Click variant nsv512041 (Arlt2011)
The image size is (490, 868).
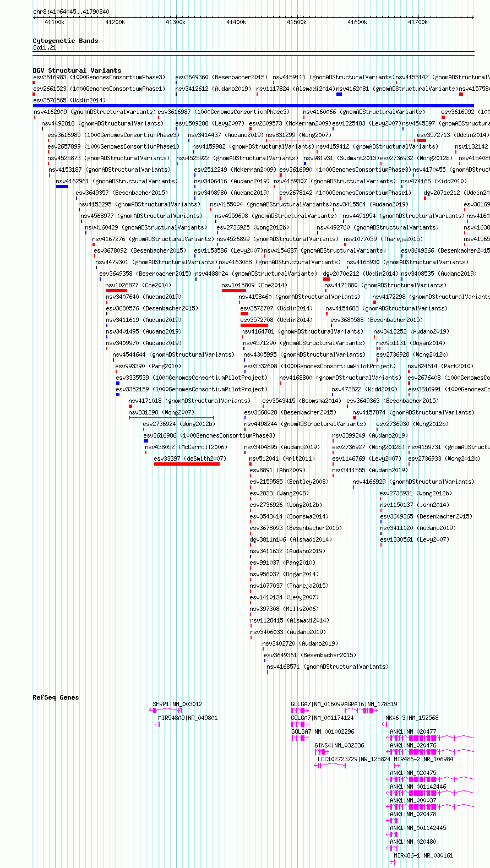coord(282,458)
